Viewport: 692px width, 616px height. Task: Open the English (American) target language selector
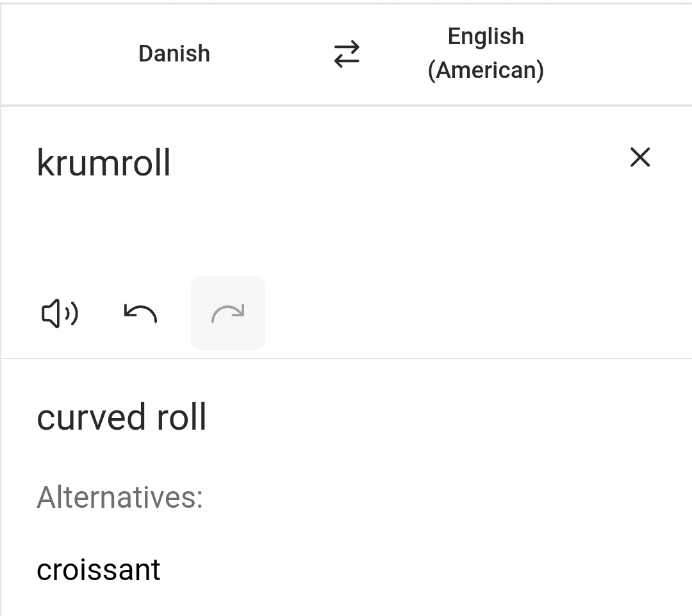coord(486,54)
